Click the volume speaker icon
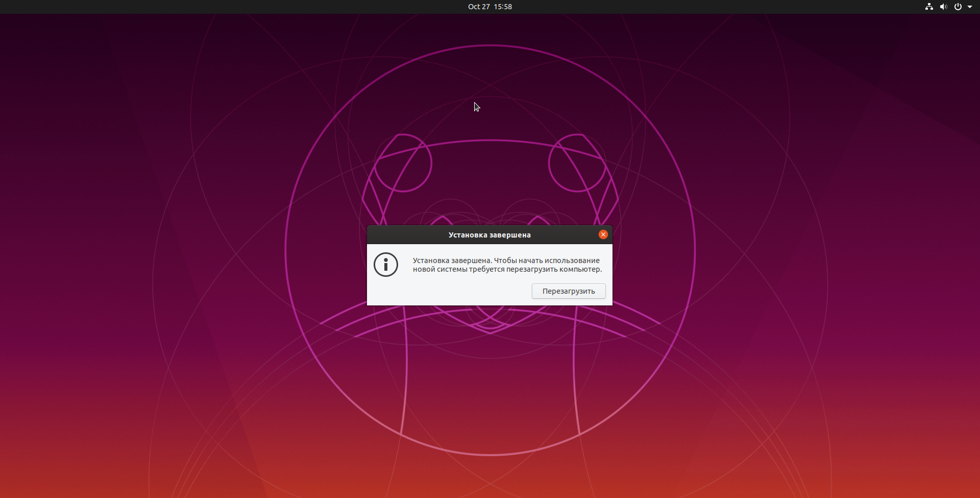 tap(943, 7)
